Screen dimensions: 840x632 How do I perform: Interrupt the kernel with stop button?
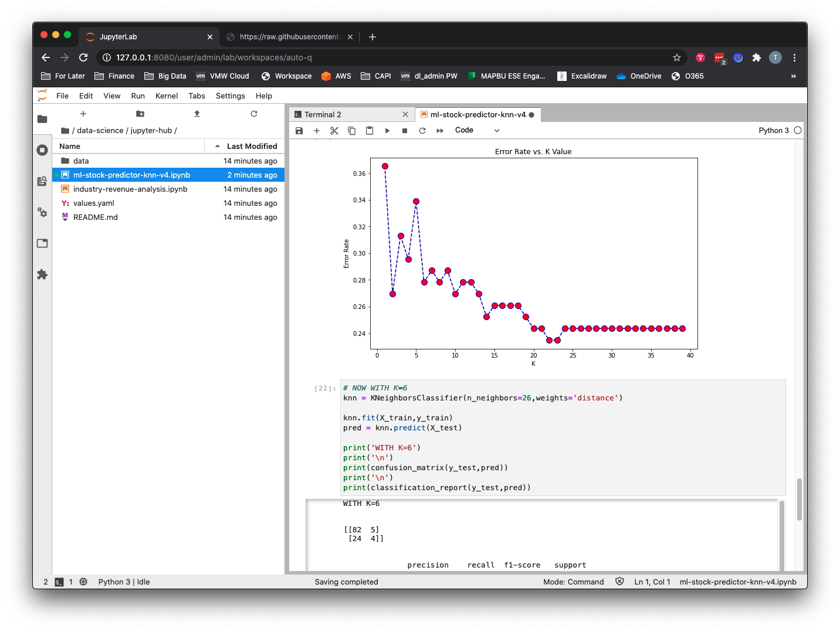405,131
